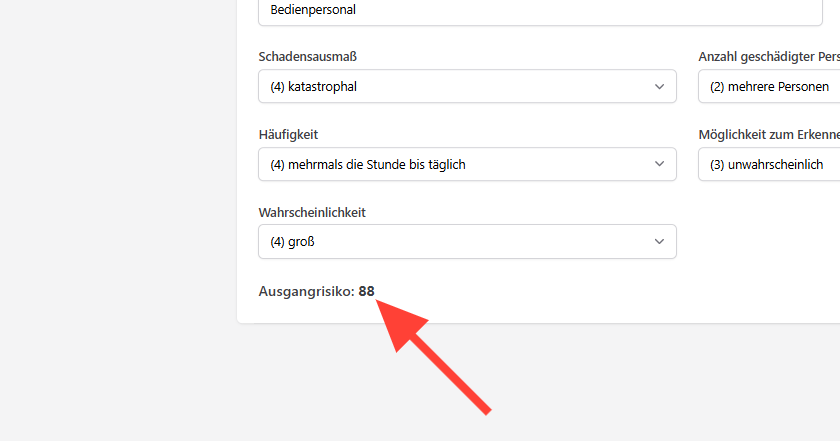Focus the Bedienpersonal text field
840x441 pixels.
click(540, 11)
